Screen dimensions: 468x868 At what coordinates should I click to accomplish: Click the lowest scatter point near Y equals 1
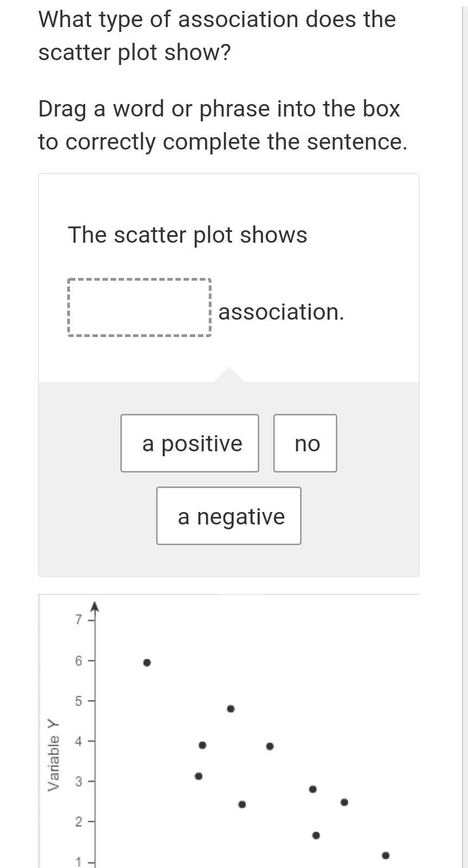[386, 856]
